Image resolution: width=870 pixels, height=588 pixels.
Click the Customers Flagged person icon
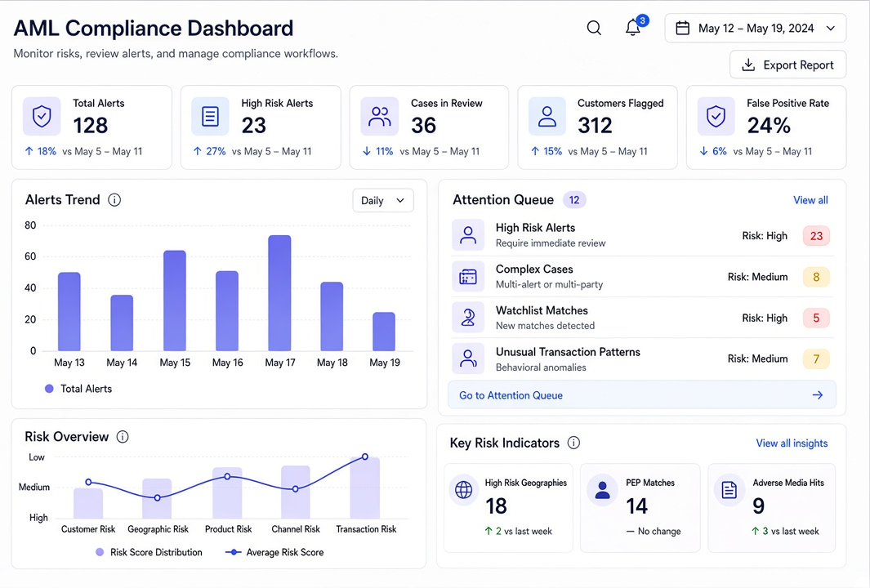[547, 117]
